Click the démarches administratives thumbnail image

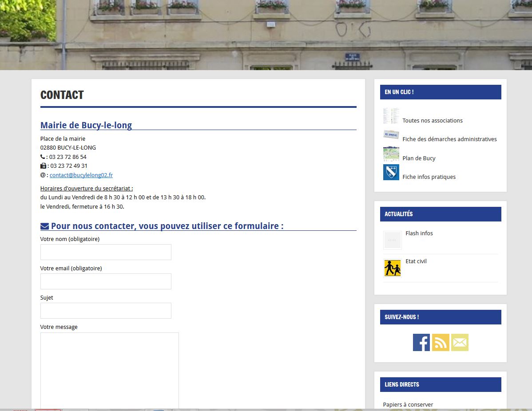(x=391, y=134)
